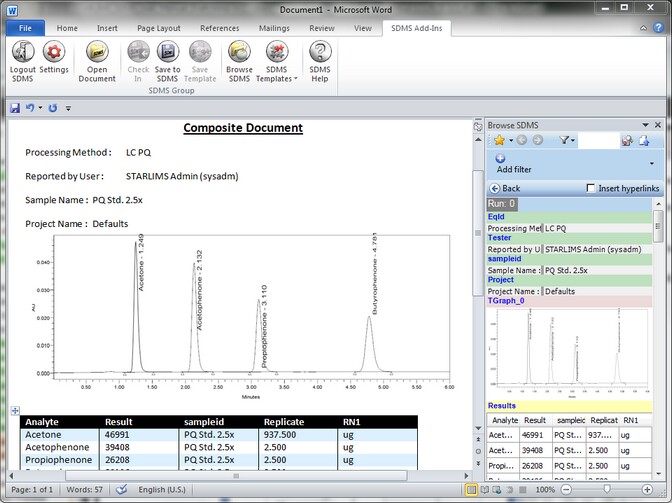Viewport: 672px width, 503px height.
Task: Expand the Undo history dropdown arrow
Action: click(40, 108)
